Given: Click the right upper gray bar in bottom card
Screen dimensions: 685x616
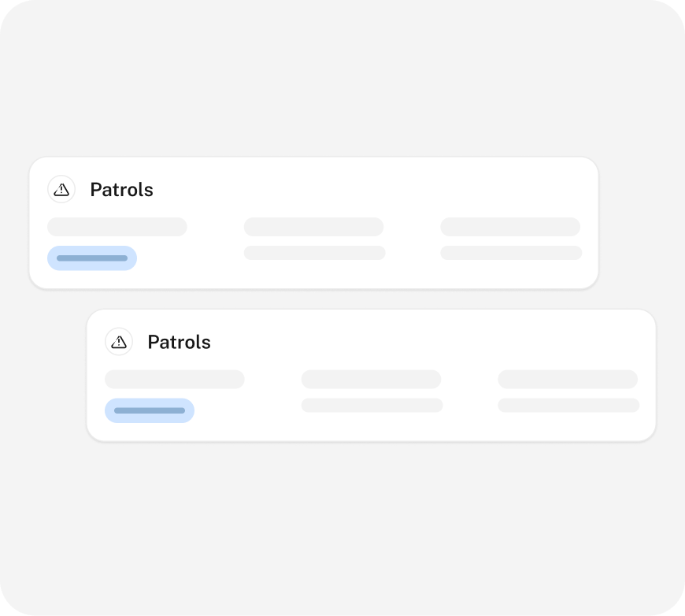Looking at the screenshot, I should (x=568, y=380).
